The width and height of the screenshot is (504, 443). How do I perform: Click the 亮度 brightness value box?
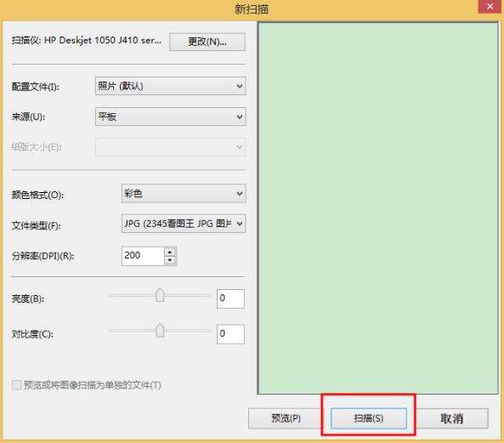point(230,298)
